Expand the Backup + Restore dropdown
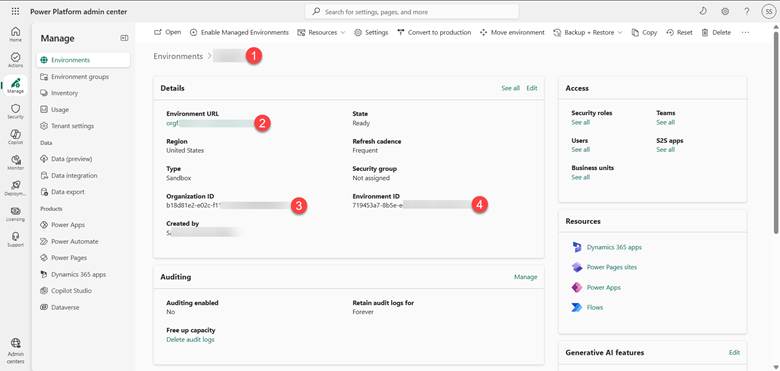This screenshot has height=371, width=780. [588, 32]
